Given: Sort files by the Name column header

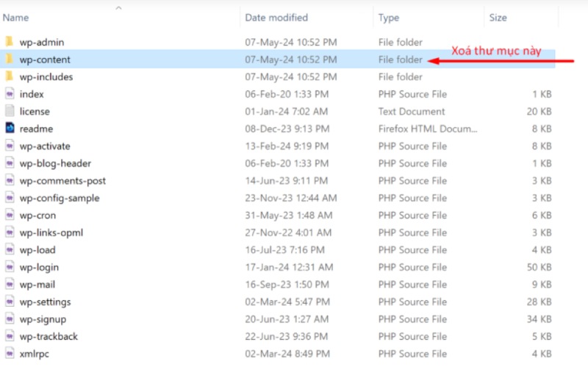Looking at the screenshot, I should 16,17.
